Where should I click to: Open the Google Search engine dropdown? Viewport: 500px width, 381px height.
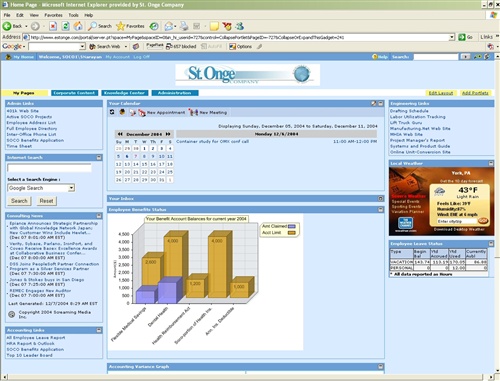(x=71, y=188)
